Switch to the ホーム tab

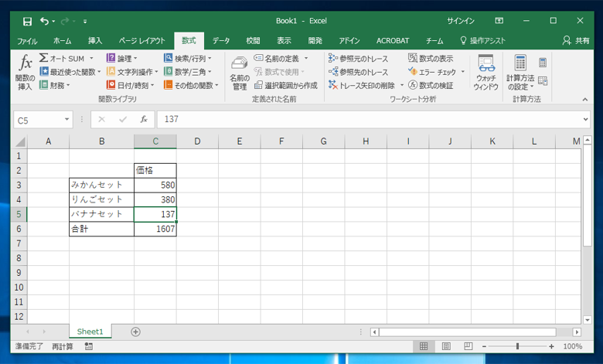tap(63, 41)
